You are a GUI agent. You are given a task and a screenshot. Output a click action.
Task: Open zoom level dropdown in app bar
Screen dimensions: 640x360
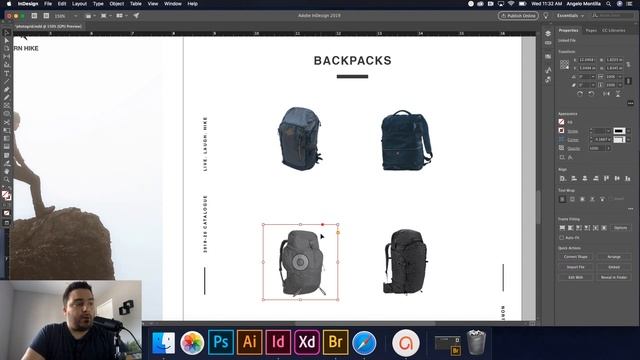tap(76, 16)
